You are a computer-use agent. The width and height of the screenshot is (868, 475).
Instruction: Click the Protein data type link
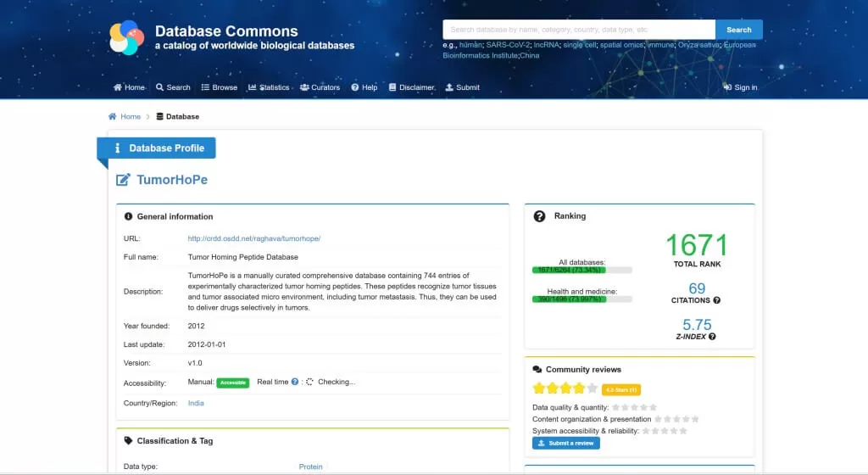pyautogui.click(x=310, y=467)
